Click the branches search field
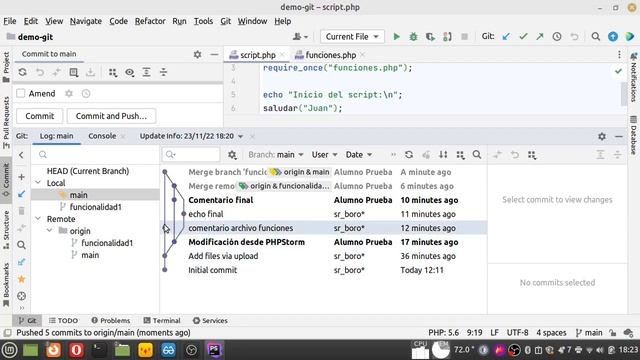640x360 pixels. (96, 155)
